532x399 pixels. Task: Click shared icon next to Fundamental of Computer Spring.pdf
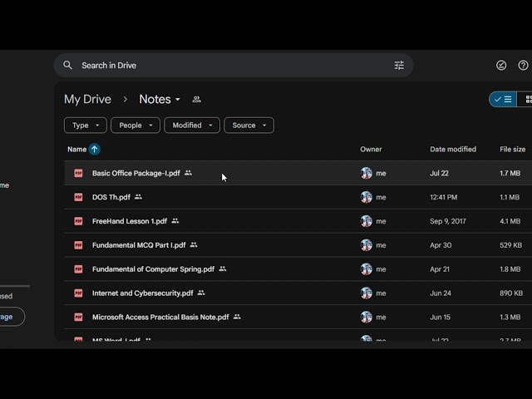[x=222, y=268]
